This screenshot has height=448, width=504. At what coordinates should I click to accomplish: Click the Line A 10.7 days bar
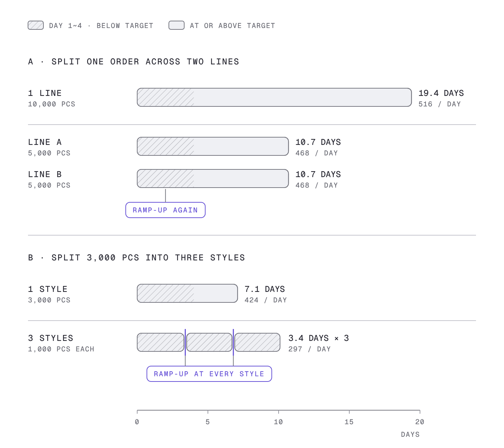click(213, 146)
